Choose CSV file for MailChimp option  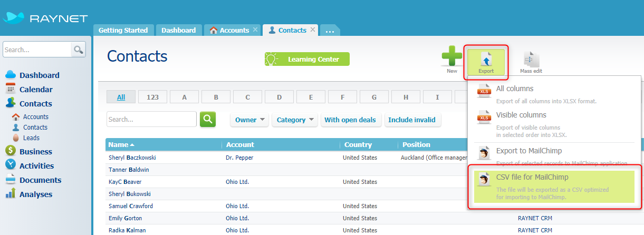tap(554, 186)
